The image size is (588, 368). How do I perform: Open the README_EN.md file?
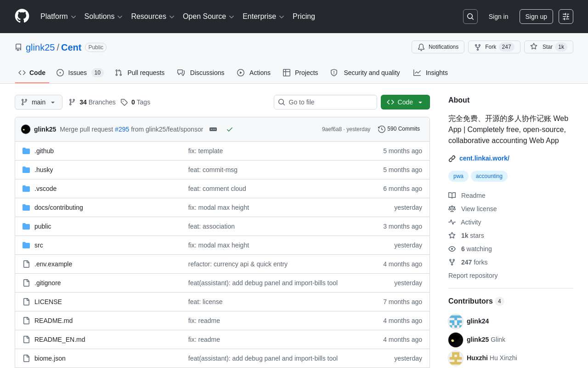pyautogui.click(x=60, y=339)
